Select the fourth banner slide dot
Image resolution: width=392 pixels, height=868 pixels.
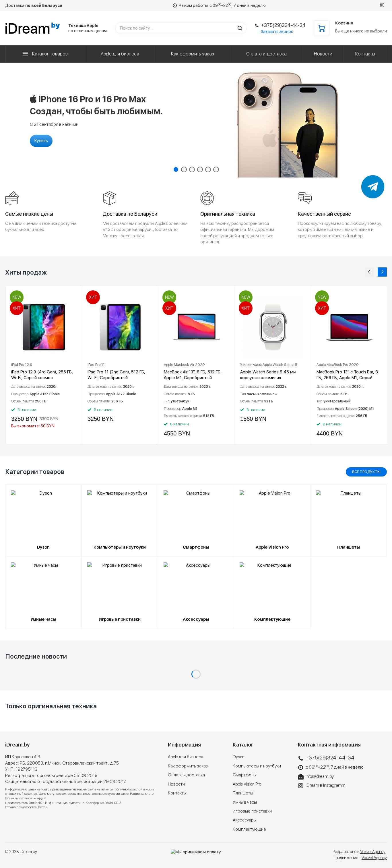(x=200, y=169)
